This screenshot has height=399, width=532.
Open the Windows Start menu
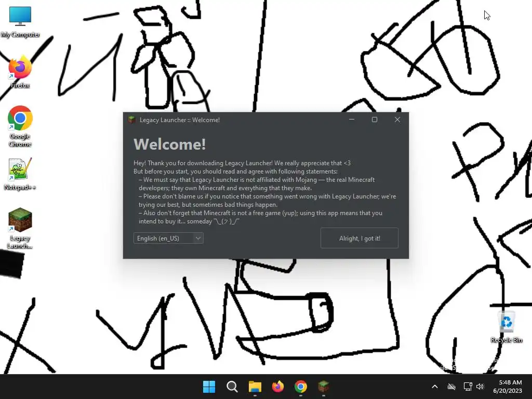click(x=209, y=387)
